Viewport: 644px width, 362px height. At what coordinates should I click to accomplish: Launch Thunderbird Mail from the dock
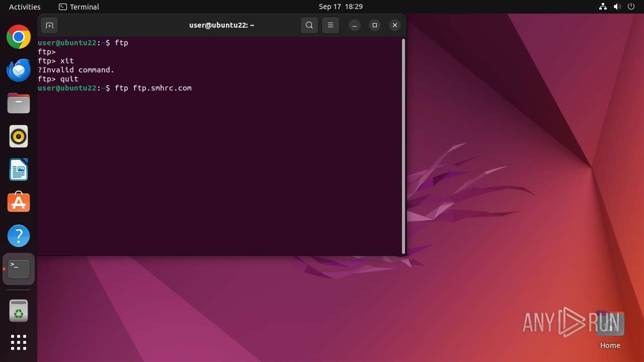tap(19, 70)
